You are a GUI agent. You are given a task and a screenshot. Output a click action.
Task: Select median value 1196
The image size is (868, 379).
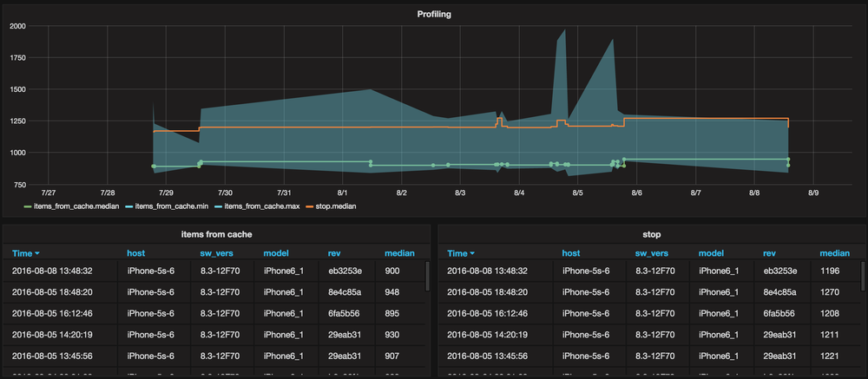click(x=830, y=271)
